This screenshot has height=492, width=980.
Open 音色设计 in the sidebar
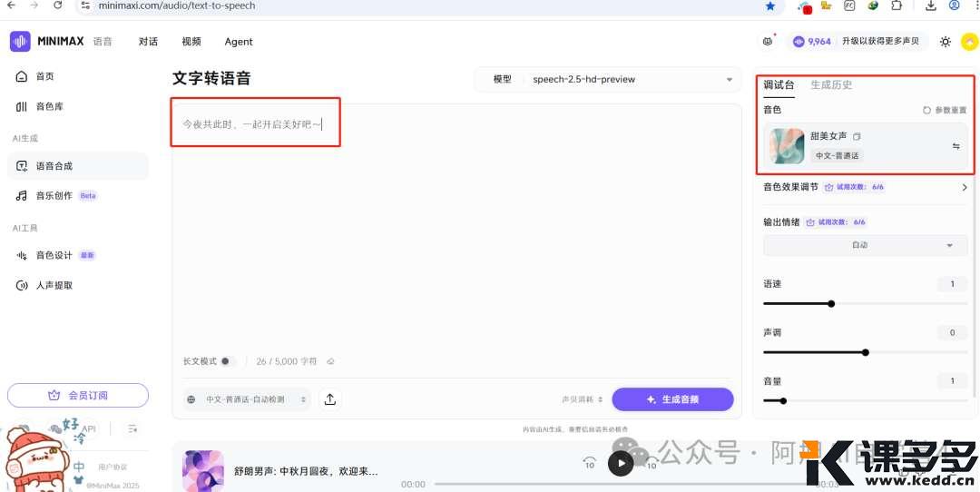click(55, 255)
